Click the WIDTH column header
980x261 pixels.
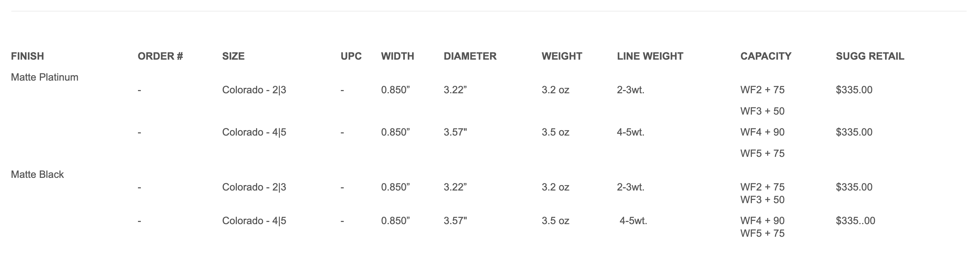tap(398, 56)
